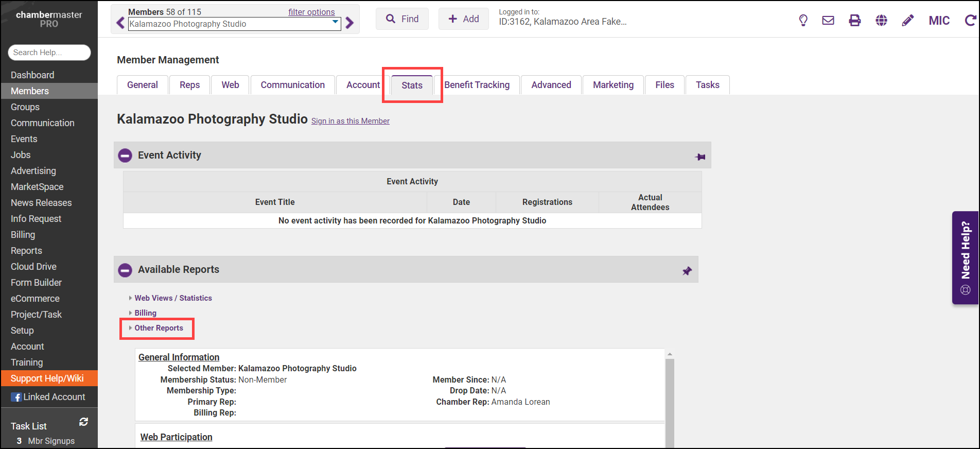Switch to the Benefit Tracking tab
The height and width of the screenshot is (449, 980).
coord(477,85)
